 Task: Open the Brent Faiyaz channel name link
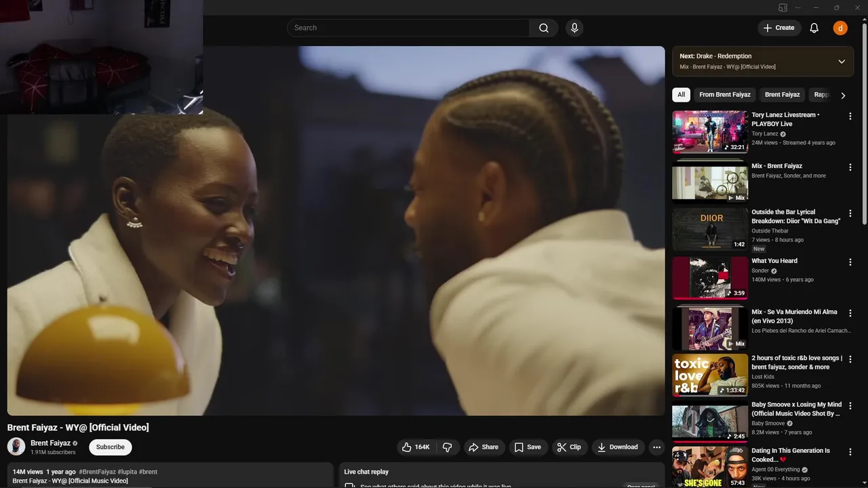tap(50, 443)
